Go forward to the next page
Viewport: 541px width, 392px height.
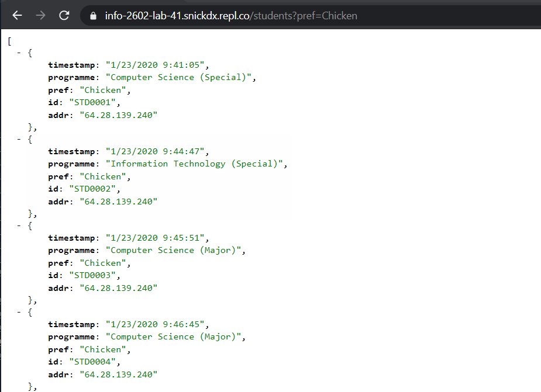click(40, 16)
